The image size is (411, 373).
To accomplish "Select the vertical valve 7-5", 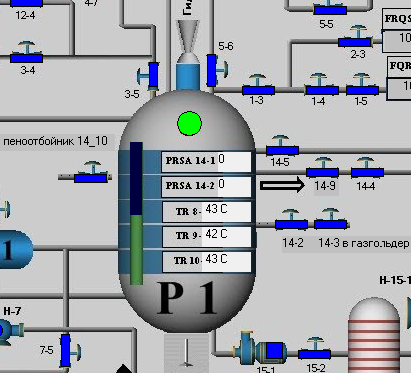I will pos(70,351).
